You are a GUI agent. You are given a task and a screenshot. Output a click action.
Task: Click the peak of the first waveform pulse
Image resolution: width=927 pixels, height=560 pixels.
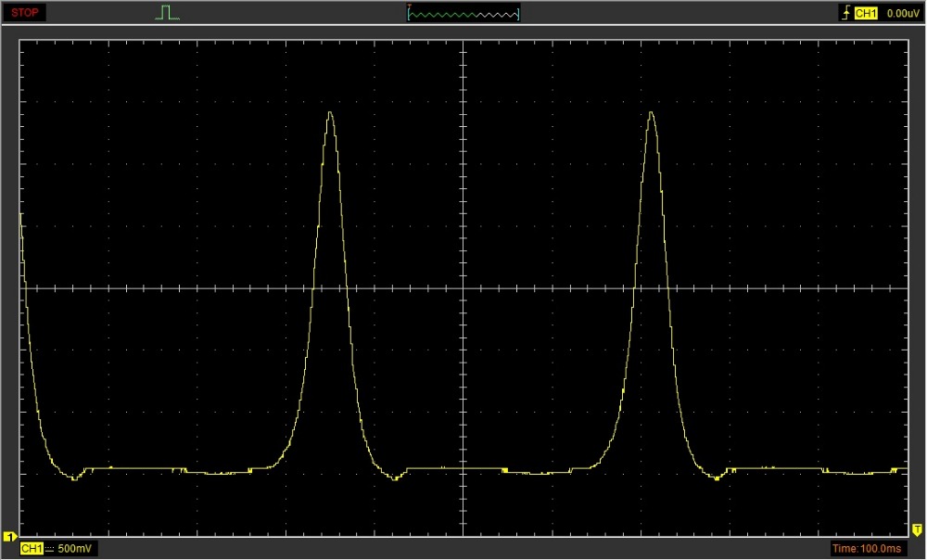(329, 113)
